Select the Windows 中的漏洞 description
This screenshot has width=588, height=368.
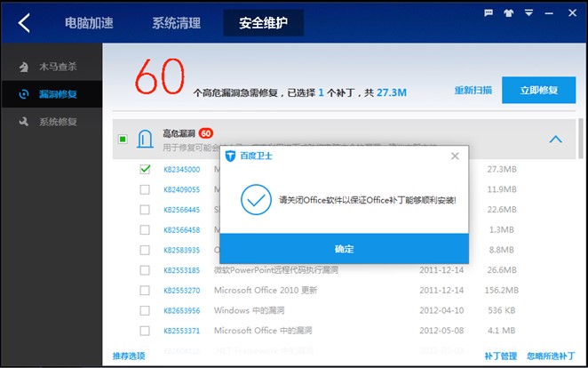pos(249,310)
